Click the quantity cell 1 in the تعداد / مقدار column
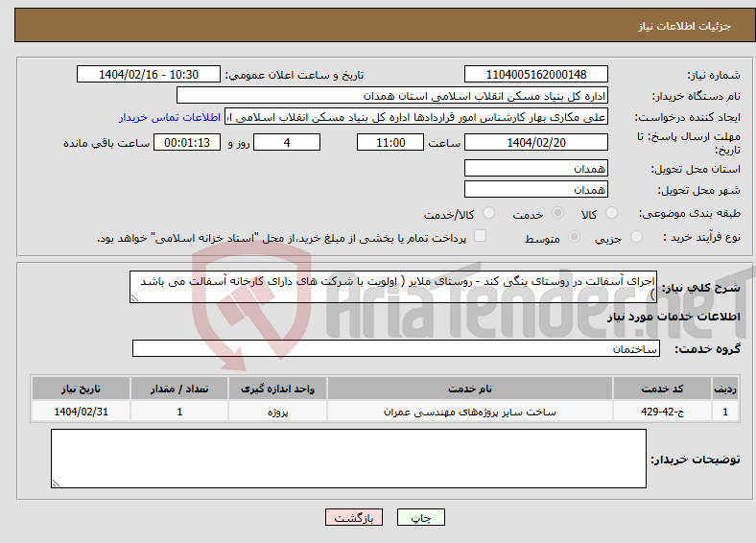 pyautogui.click(x=179, y=412)
